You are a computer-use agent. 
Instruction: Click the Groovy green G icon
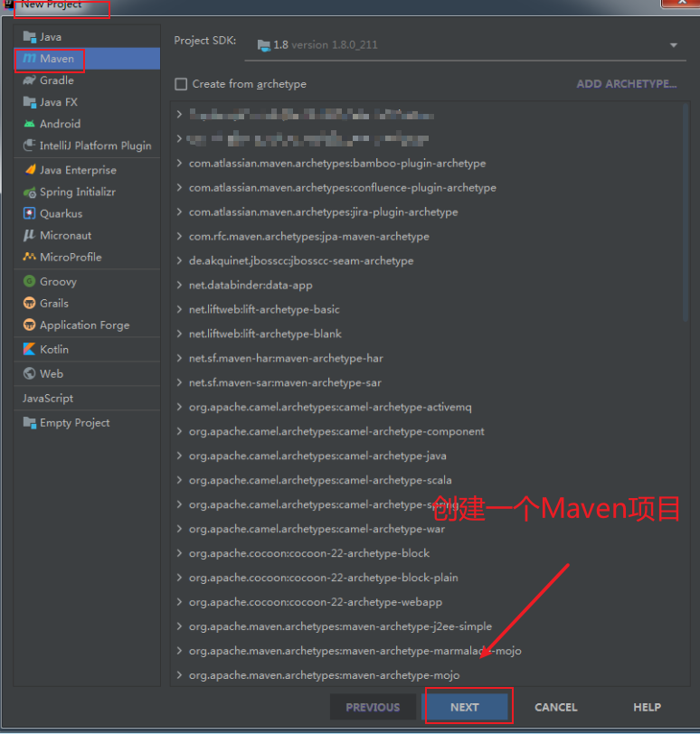tap(29, 281)
